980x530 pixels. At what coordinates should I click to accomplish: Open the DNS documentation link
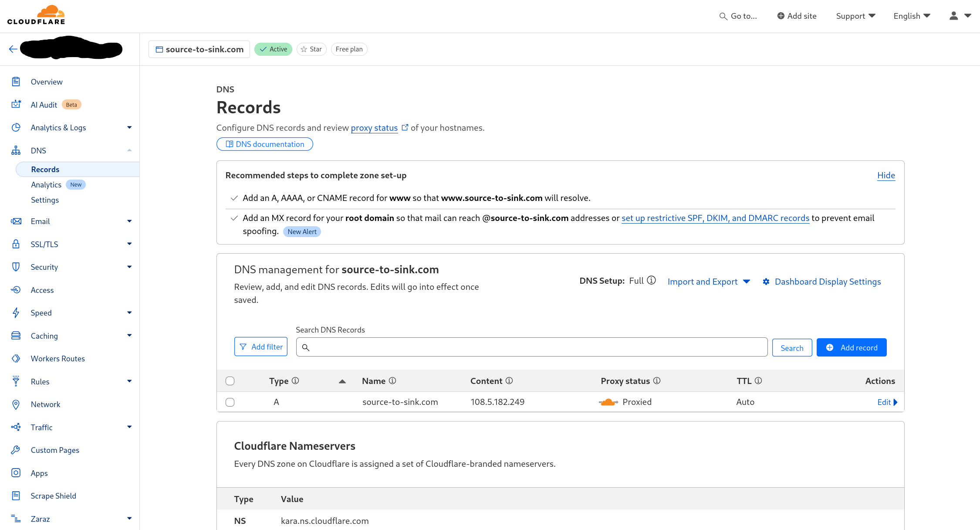(265, 144)
